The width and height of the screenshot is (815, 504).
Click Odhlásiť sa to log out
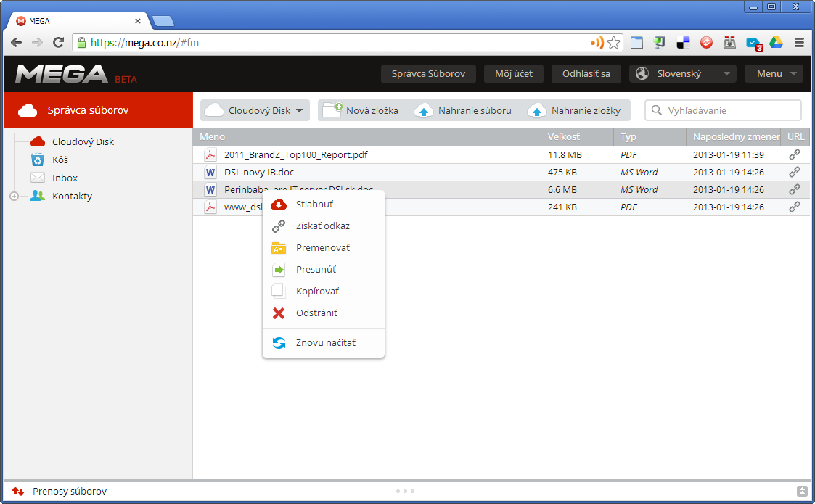click(586, 74)
